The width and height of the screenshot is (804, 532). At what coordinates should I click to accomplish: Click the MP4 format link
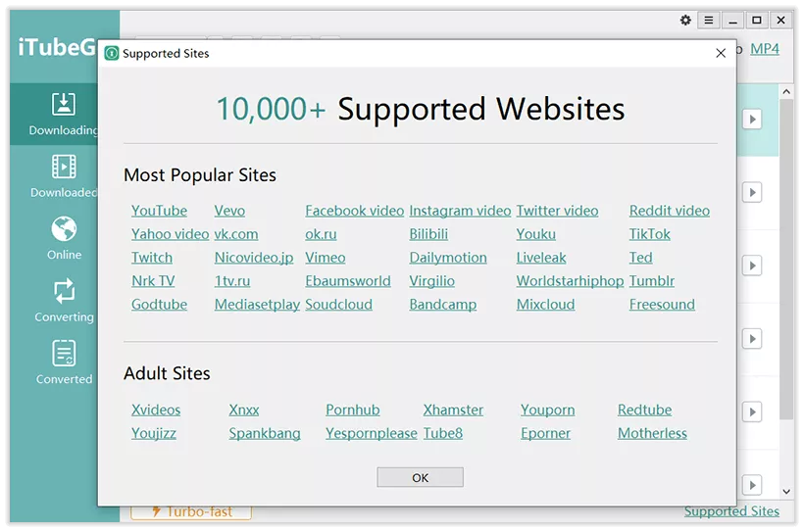(x=765, y=49)
